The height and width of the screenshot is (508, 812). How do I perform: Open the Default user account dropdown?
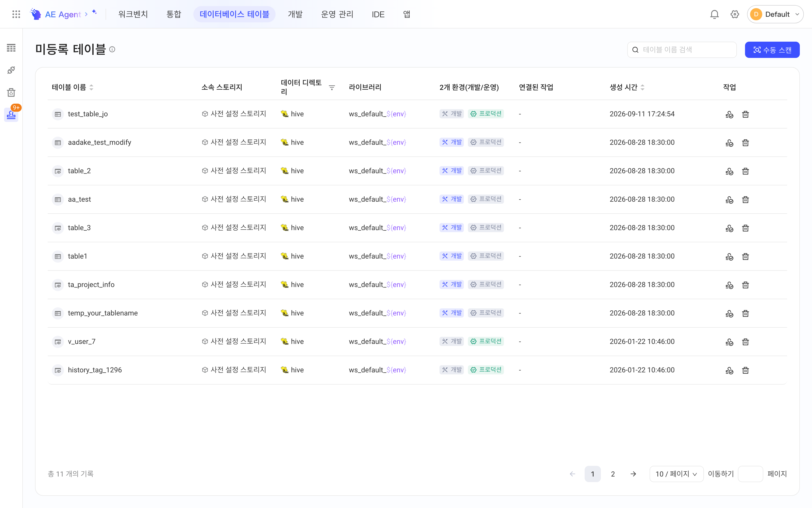775,14
